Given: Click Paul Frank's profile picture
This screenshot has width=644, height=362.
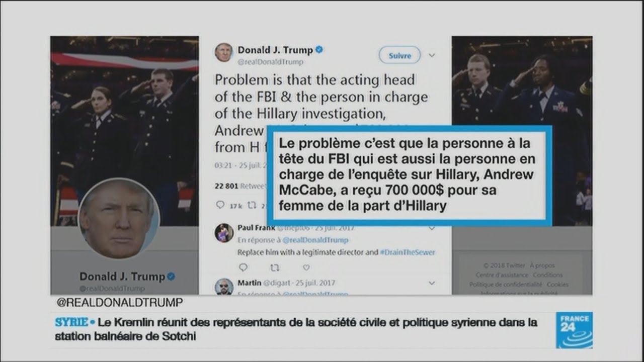Looking at the screenshot, I should pyautogui.click(x=224, y=233).
